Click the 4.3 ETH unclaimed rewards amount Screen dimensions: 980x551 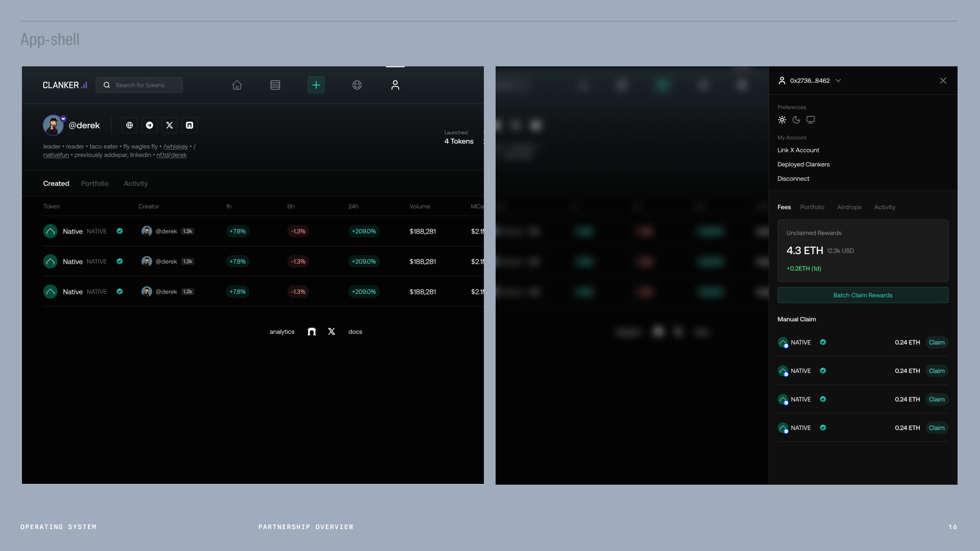(x=804, y=251)
